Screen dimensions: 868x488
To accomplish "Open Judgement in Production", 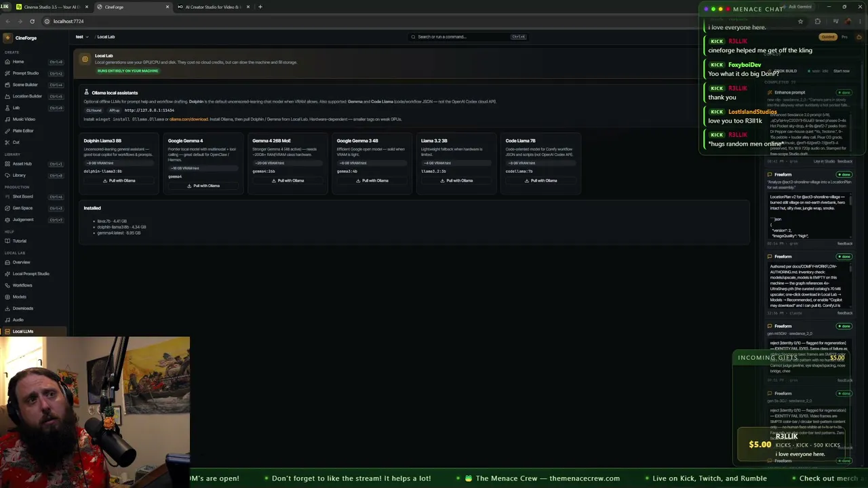I will tap(33, 220).
